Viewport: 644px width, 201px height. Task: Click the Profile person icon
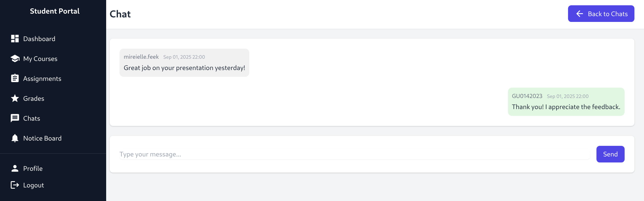15,168
